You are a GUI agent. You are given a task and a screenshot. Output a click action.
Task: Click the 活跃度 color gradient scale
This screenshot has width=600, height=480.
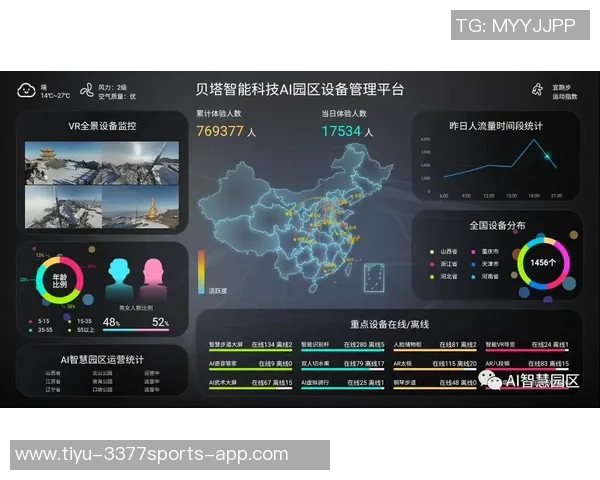201,272
